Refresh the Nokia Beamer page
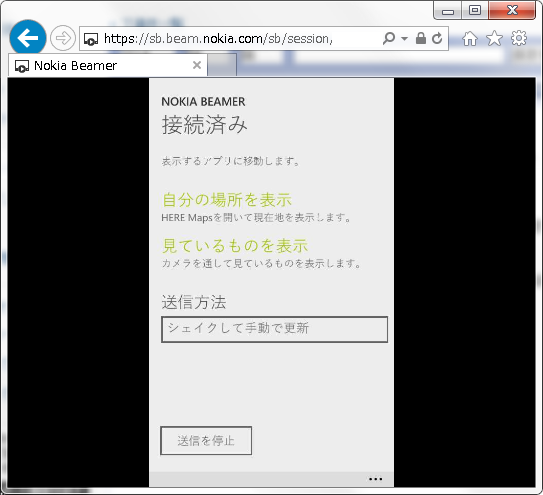 pyautogui.click(x=437, y=38)
